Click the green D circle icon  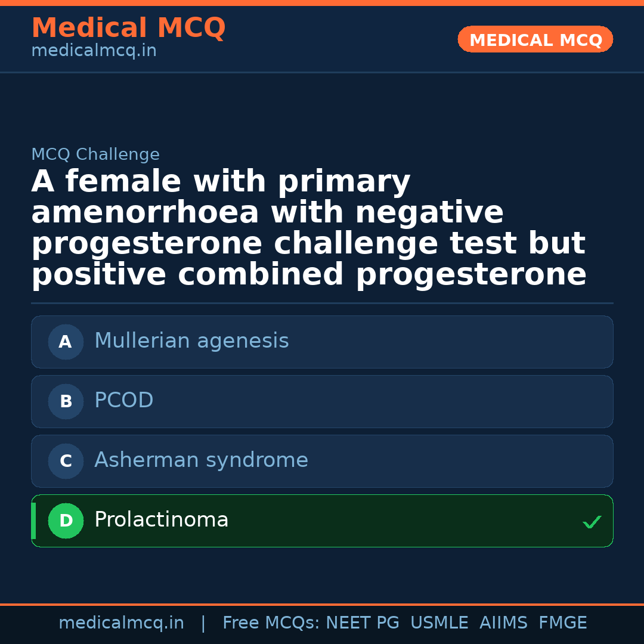point(66,521)
